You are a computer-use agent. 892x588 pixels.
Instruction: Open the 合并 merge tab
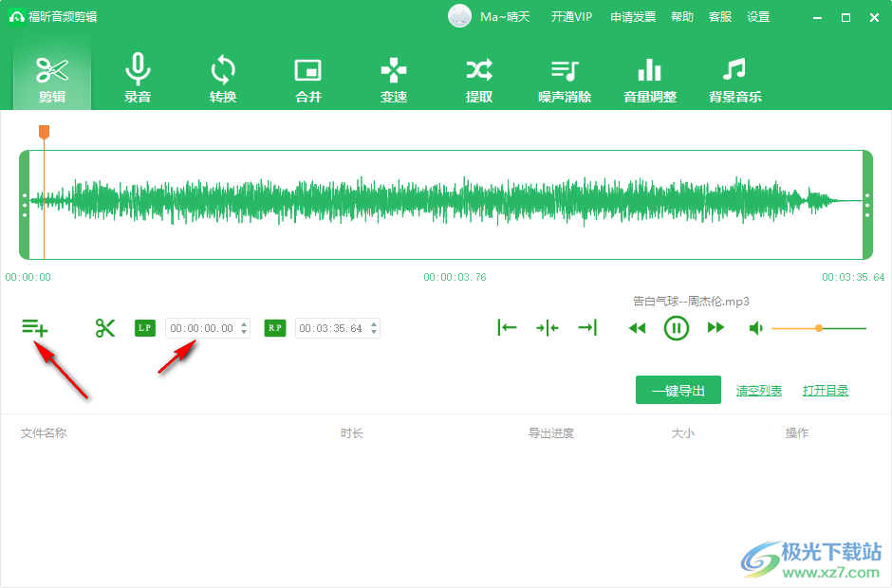307,80
